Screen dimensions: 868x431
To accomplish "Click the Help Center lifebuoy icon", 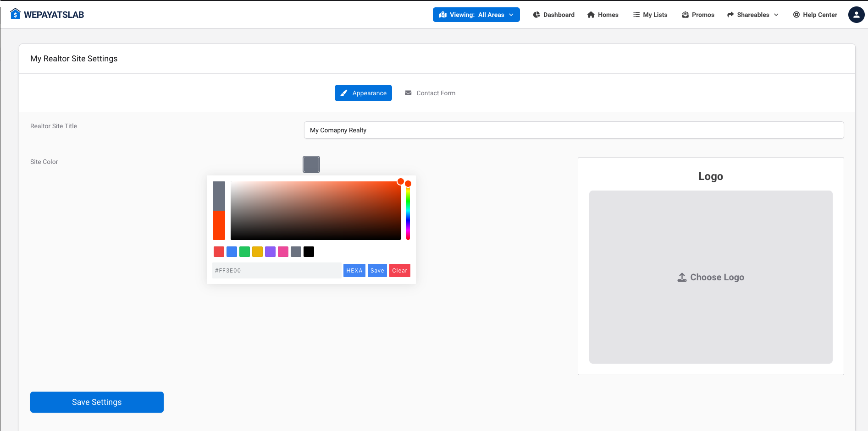I will (x=796, y=15).
